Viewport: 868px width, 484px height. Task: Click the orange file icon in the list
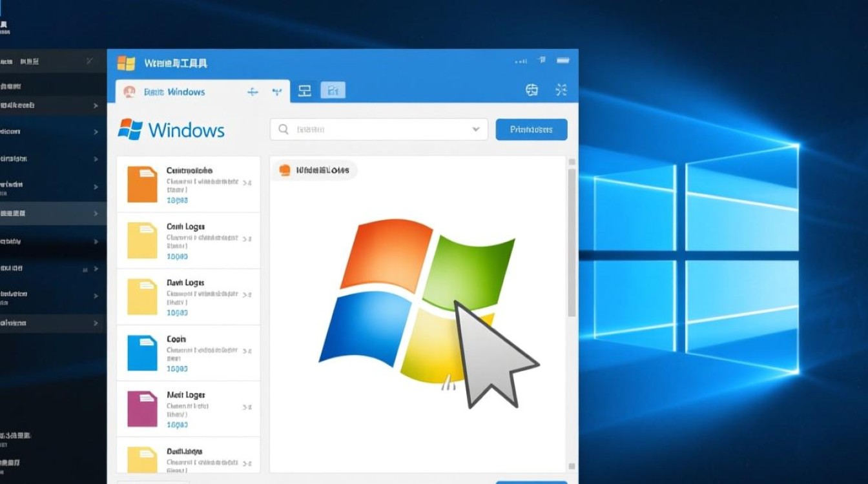point(142,184)
